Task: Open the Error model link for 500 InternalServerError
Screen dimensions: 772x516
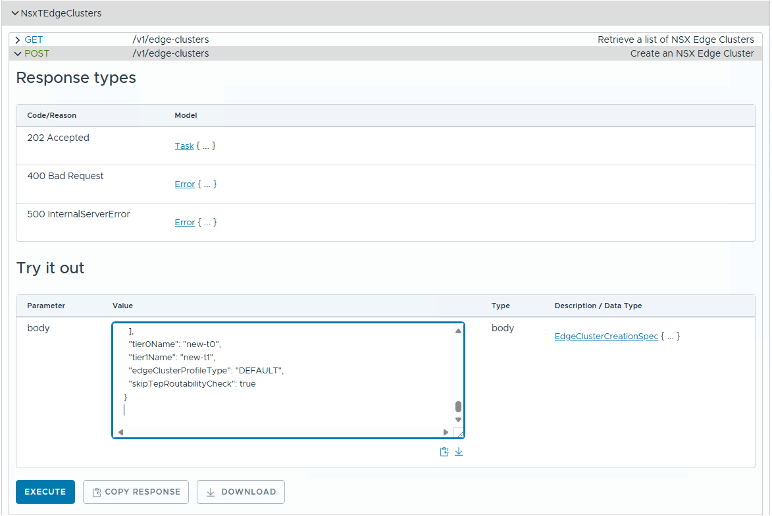Action: coord(184,222)
